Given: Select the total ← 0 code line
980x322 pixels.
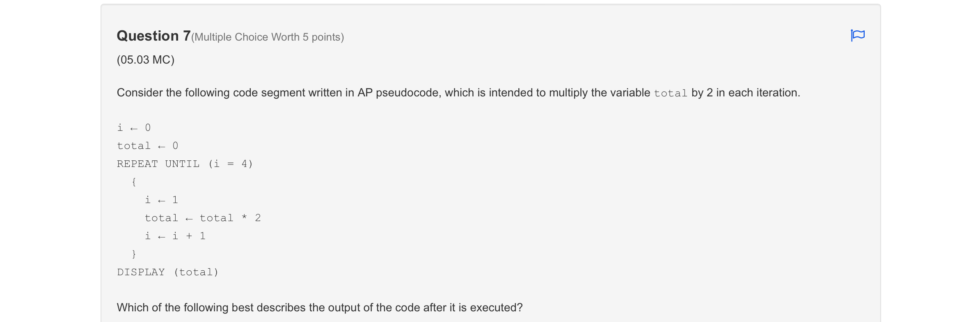Looking at the screenshot, I should (148, 145).
